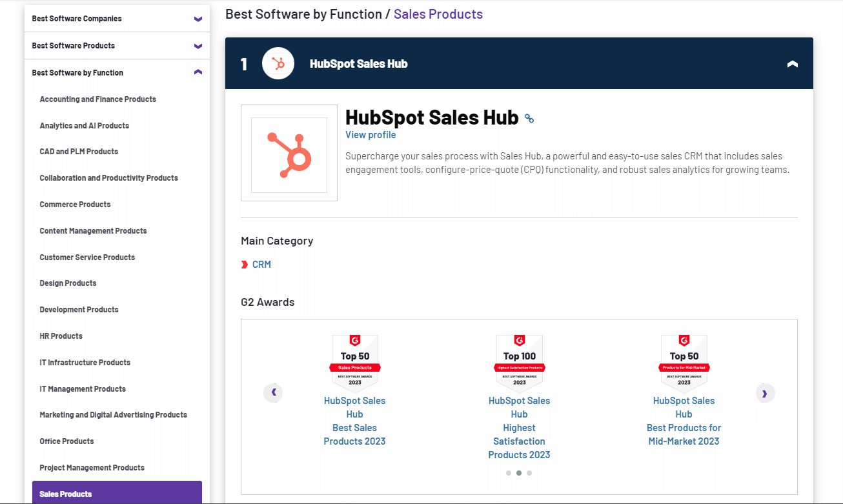Screen dimensions: 843x504
Task: Click the Top 50 Sales Products badge
Action: 355,364
